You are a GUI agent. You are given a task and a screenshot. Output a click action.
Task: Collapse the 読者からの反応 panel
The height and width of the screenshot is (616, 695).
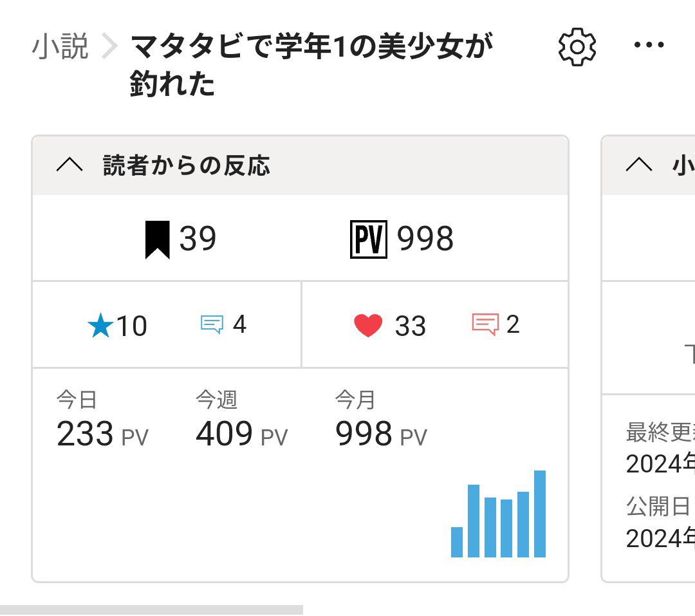[x=69, y=165]
